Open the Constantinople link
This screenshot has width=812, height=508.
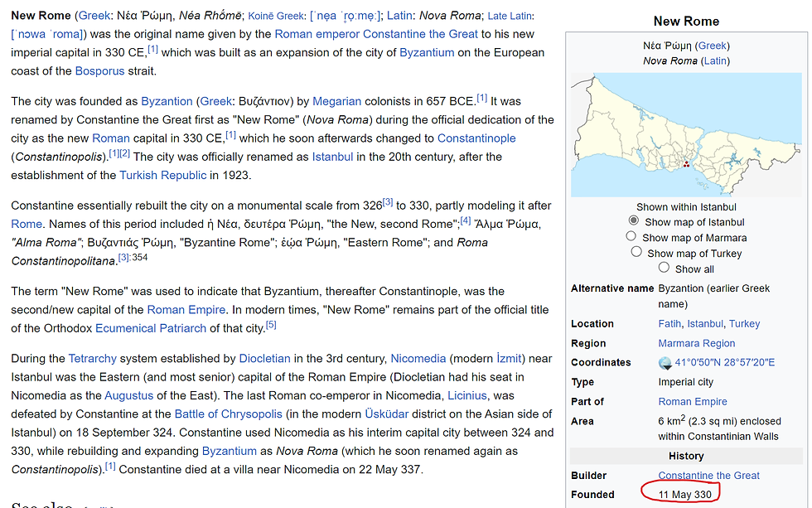[476, 138]
